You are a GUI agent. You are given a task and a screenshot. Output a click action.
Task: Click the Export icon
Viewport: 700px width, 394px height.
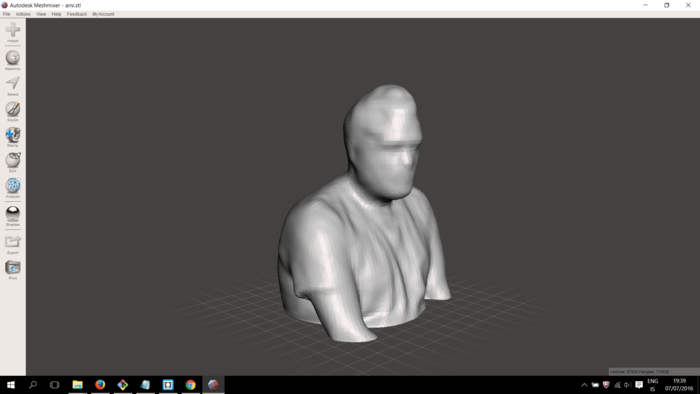point(12,241)
